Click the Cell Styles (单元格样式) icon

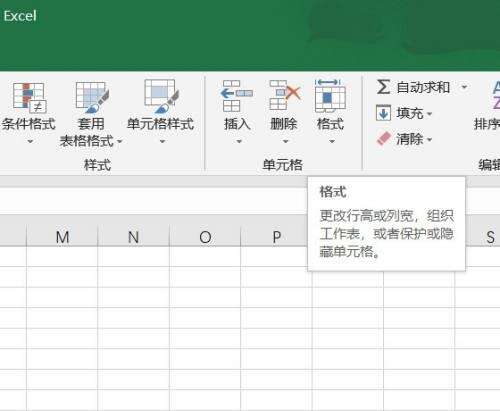click(x=161, y=96)
